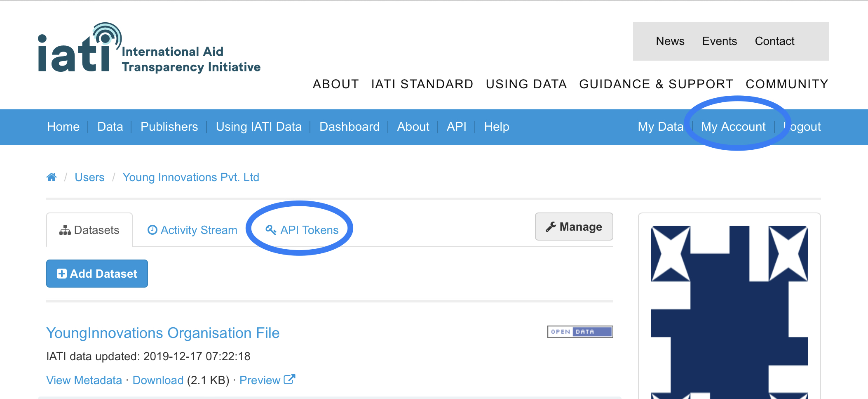
Task: Click the breadcrumb home icon
Action: pos(52,177)
